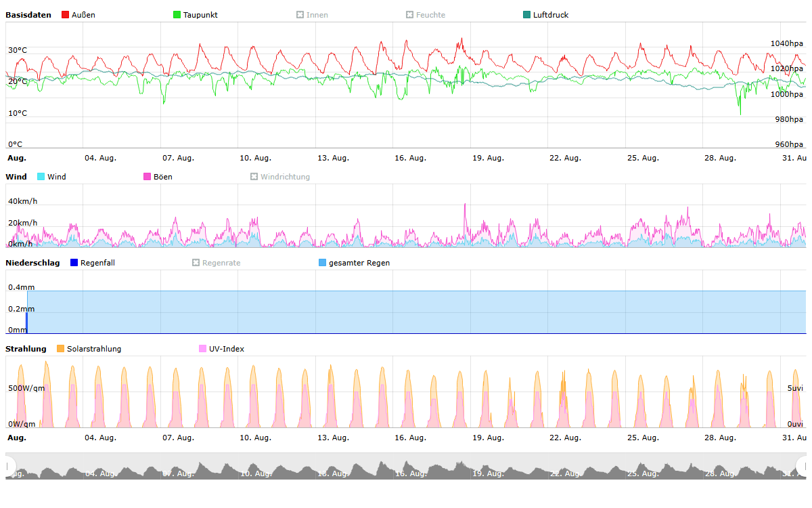The height and width of the screenshot is (508, 812).
Task: Show the Regenrate series via its label
Action: 221,263
